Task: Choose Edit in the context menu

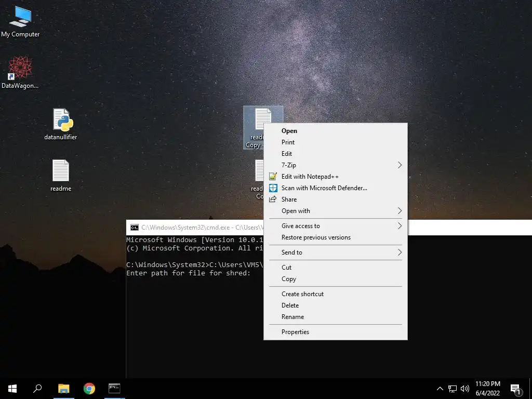Action: pyautogui.click(x=336, y=154)
